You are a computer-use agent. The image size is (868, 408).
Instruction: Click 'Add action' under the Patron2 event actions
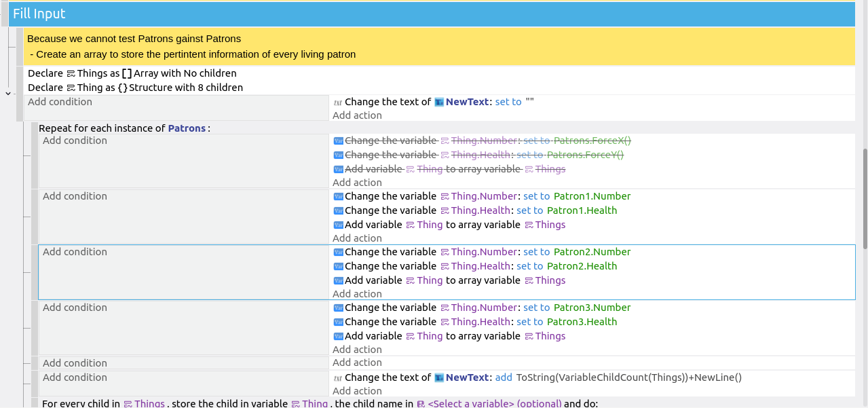click(x=357, y=294)
